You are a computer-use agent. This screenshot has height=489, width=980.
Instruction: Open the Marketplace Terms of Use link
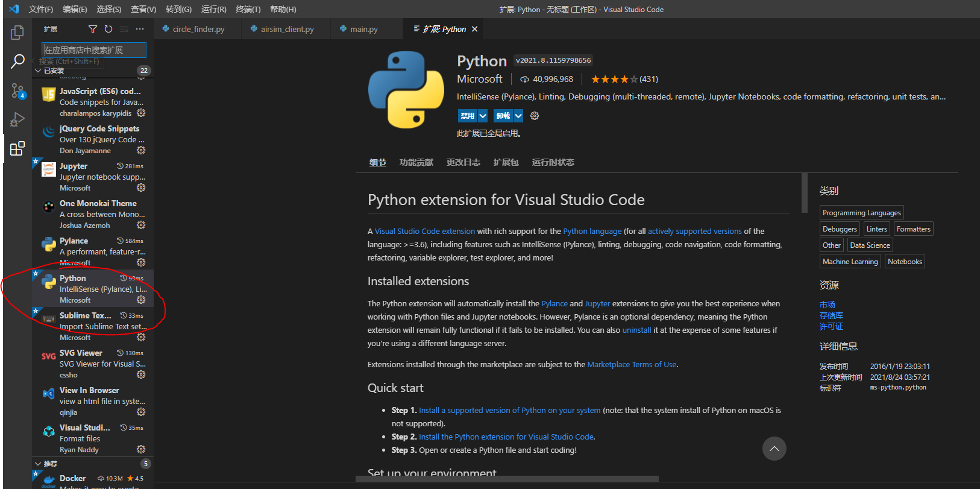point(632,364)
